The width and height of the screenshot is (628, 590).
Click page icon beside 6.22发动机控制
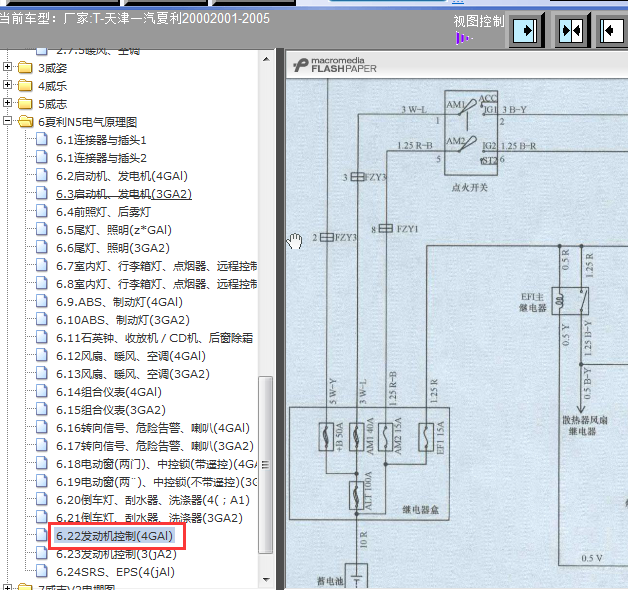pos(42,535)
